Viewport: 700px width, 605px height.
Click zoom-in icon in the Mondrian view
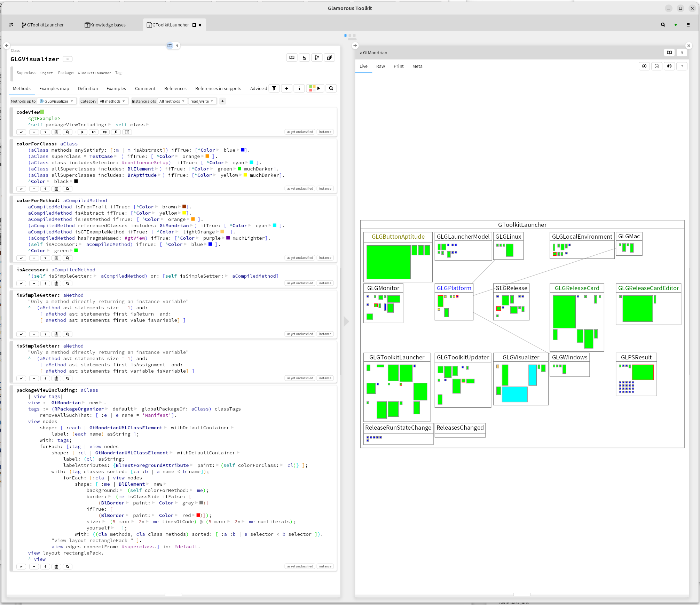pos(644,66)
